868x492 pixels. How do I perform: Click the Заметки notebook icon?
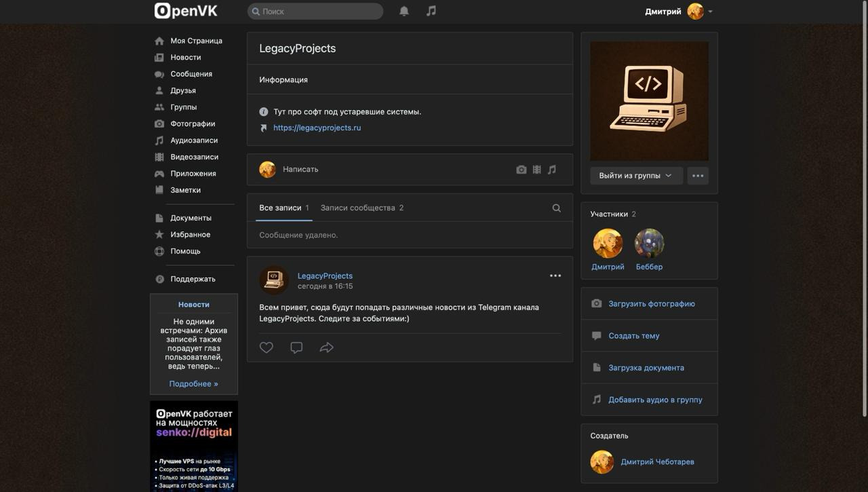tap(159, 190)
